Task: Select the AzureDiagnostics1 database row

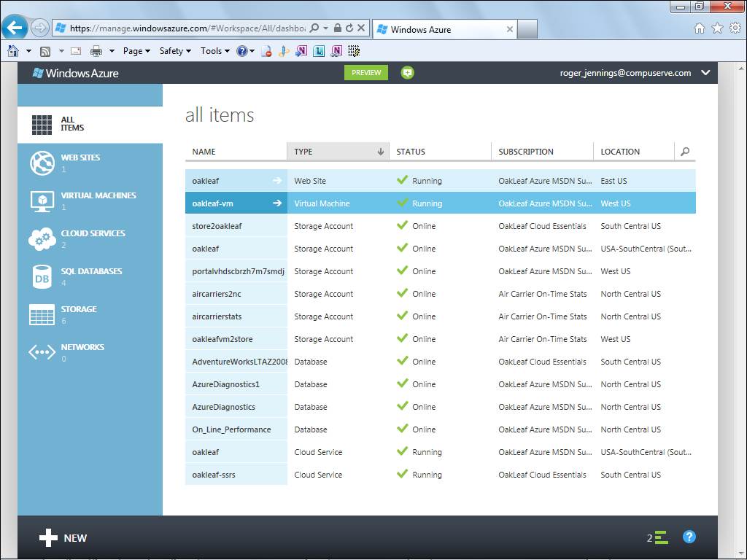Action: pos(440,384)
